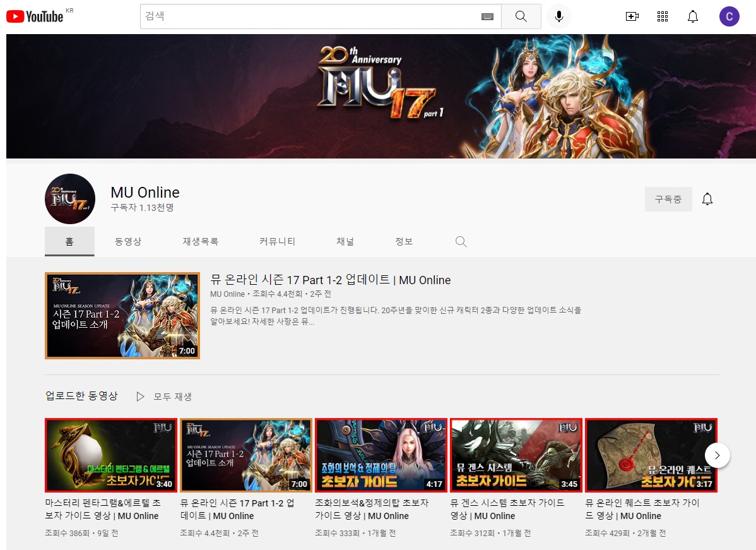This screenshot has height=550, width=756.
Task: Toggle channel notification bell next to 구독중
Action: (x=707, y=198)
